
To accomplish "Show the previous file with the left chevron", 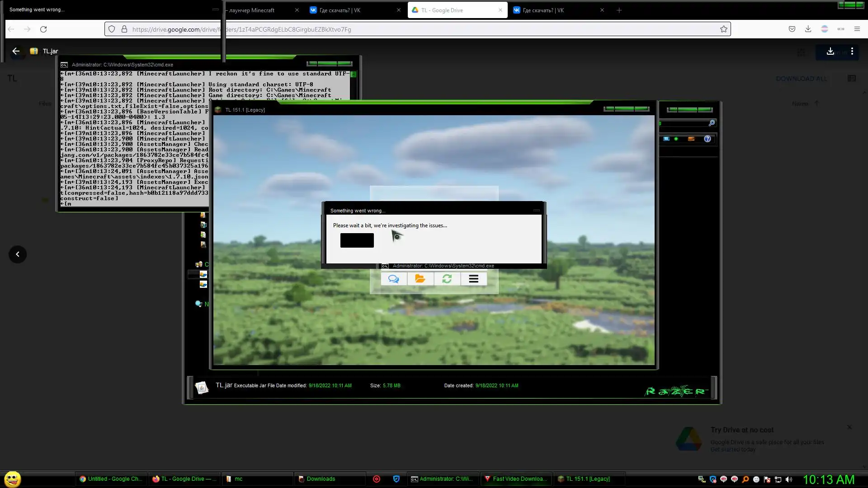I will click(18, 254).
